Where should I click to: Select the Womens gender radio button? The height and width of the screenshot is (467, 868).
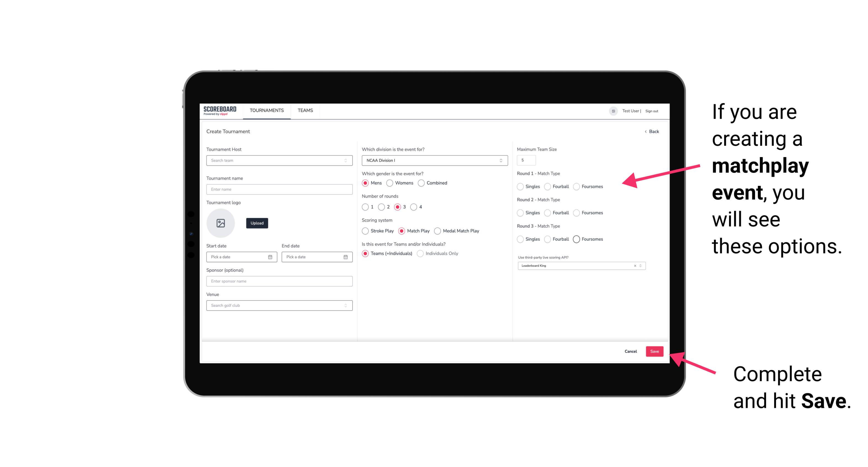390,183
